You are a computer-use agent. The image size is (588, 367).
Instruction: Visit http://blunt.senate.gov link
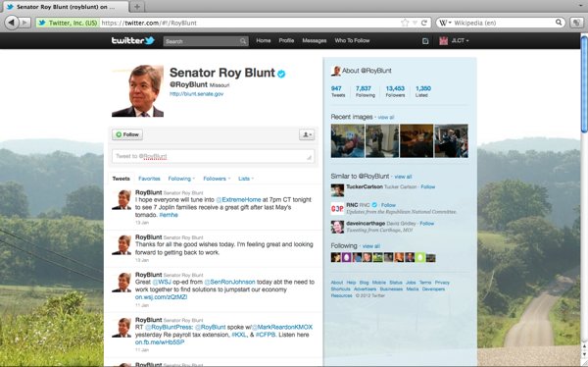click(x=197, y=94)
